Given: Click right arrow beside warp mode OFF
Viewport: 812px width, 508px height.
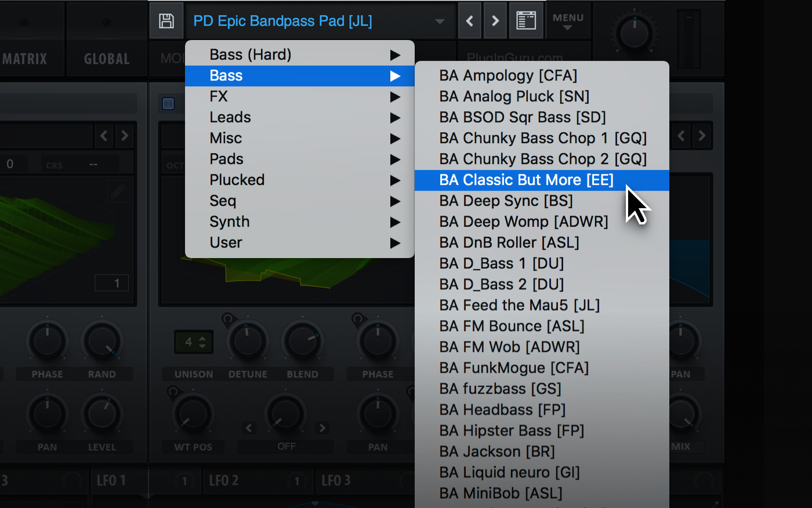Looking at the screenshot, I should 322,428.
